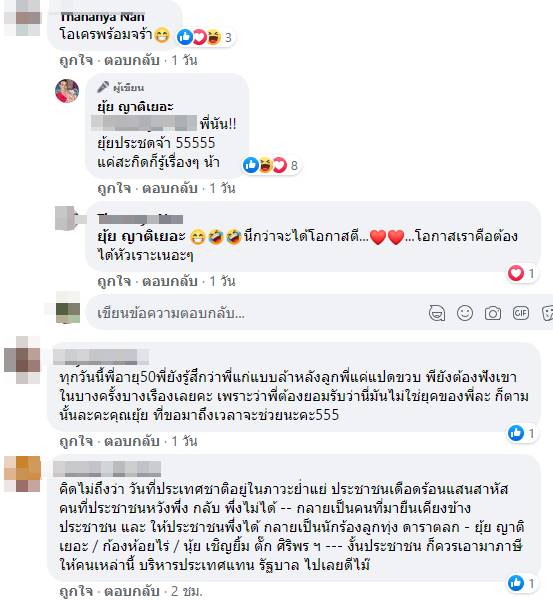Image resolution: width=553 pixels, height=602 pixels.
Task: Open the emoji picker in reply box
Action: coord(465,313)
